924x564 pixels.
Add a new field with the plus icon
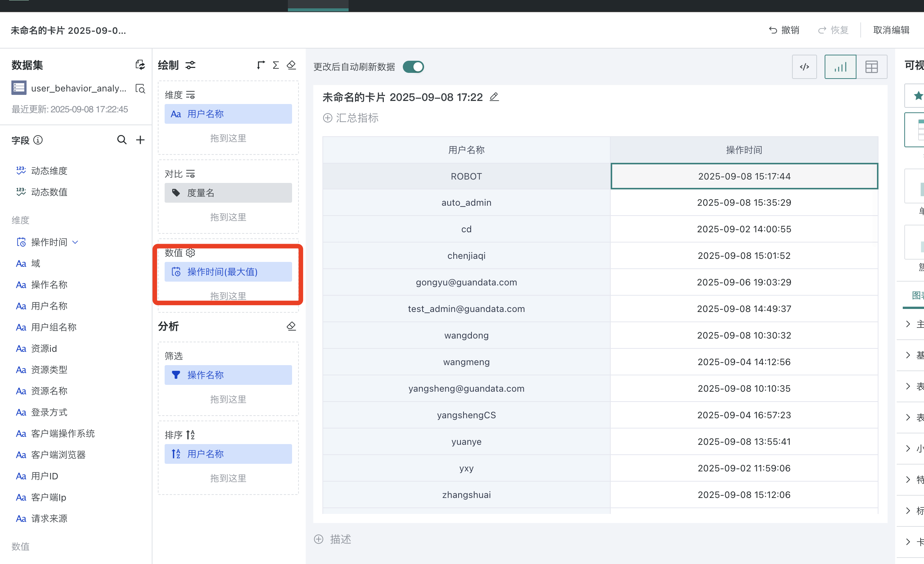click(x=140, y=140)
